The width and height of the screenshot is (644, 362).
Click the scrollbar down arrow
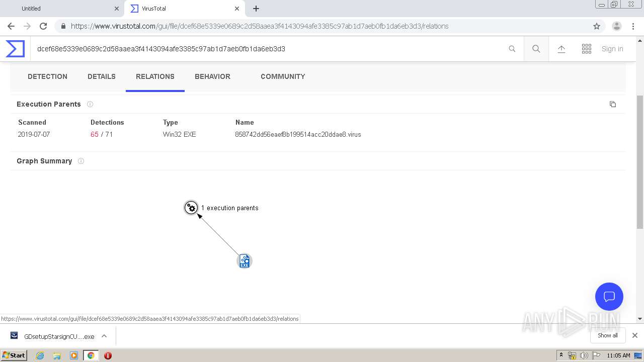point(640,319)
